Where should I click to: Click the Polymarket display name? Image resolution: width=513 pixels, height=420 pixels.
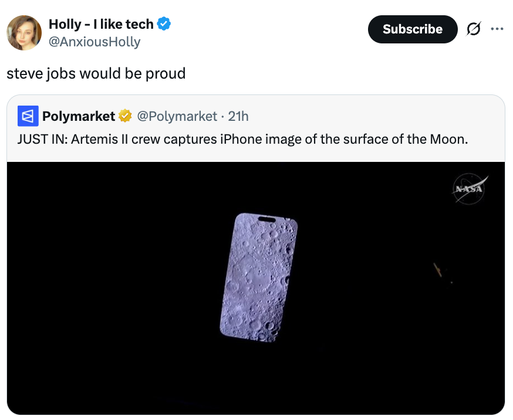(x=79, y=116)
